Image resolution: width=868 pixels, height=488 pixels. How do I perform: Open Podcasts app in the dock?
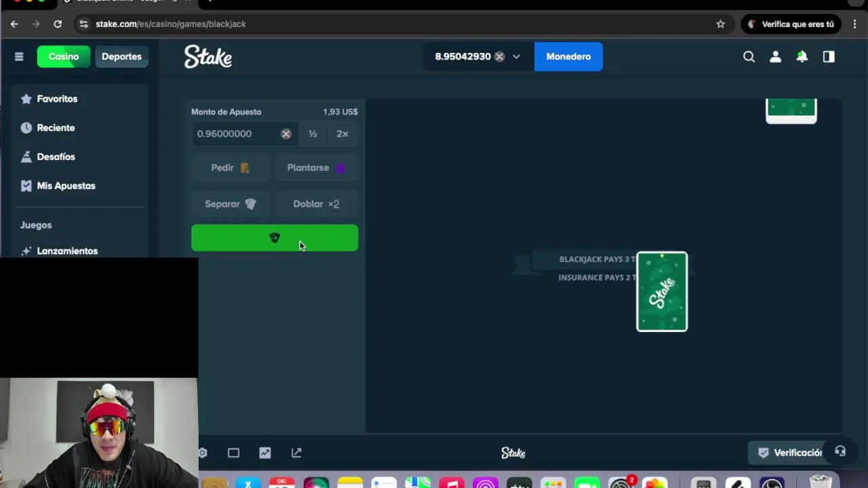(x=486, y=482)
